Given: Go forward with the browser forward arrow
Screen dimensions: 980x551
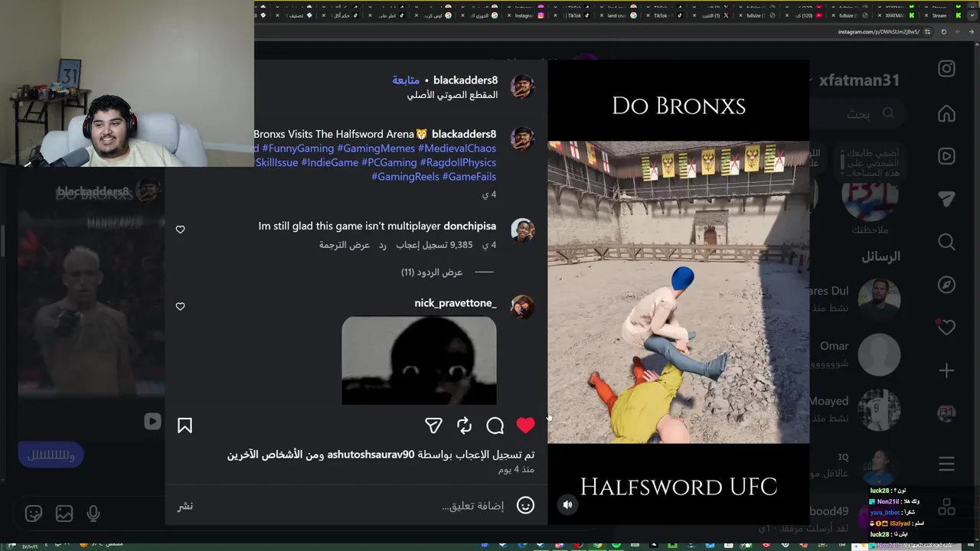Looking at the screenshot, I should pos(956,32).
